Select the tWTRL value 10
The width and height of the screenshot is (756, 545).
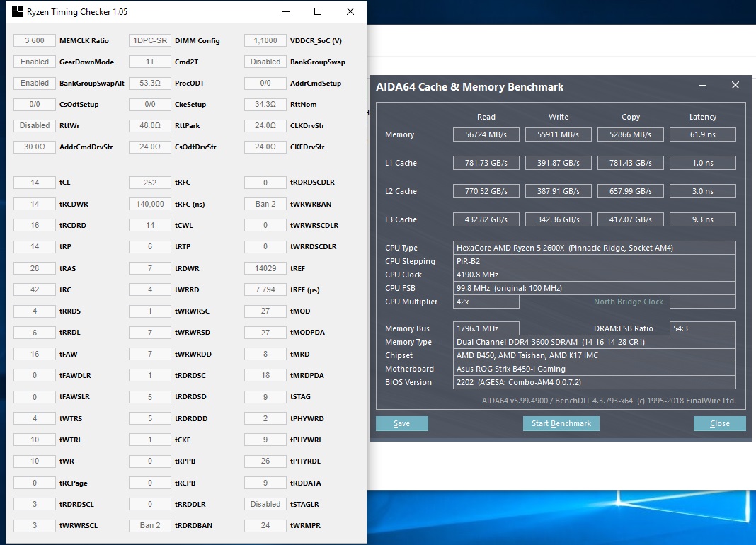click(35, 440)
